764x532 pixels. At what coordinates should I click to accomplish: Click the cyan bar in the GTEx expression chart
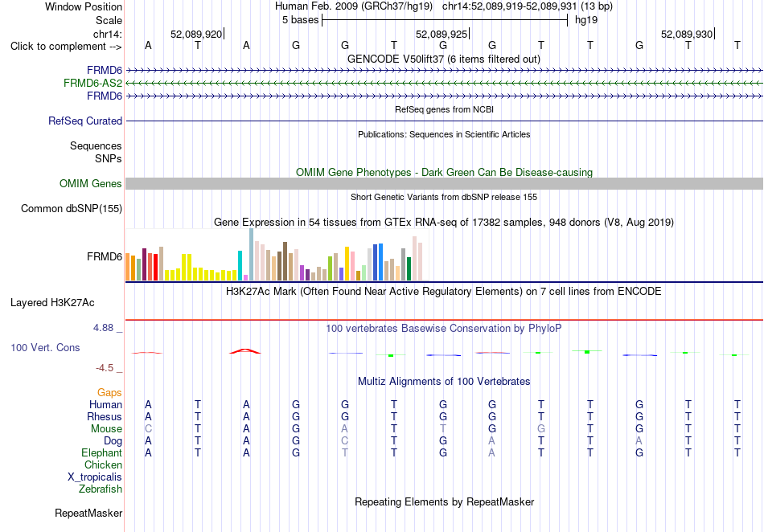(240, 266)
